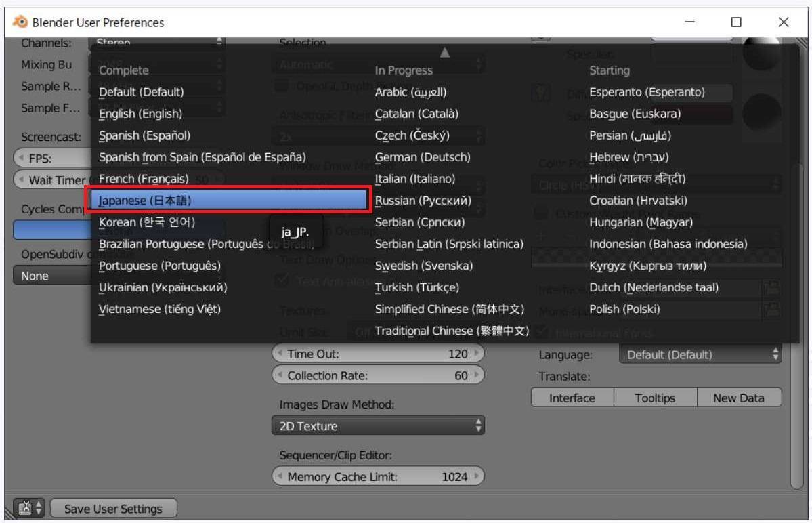Increase Memory Cache Limit with right arrow
This screenshot has height=523, width=812.
(x=477, y=476)
